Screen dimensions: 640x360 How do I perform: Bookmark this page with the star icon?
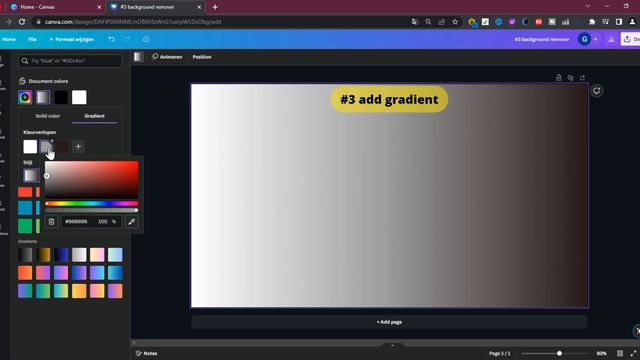tap(455, 22)
